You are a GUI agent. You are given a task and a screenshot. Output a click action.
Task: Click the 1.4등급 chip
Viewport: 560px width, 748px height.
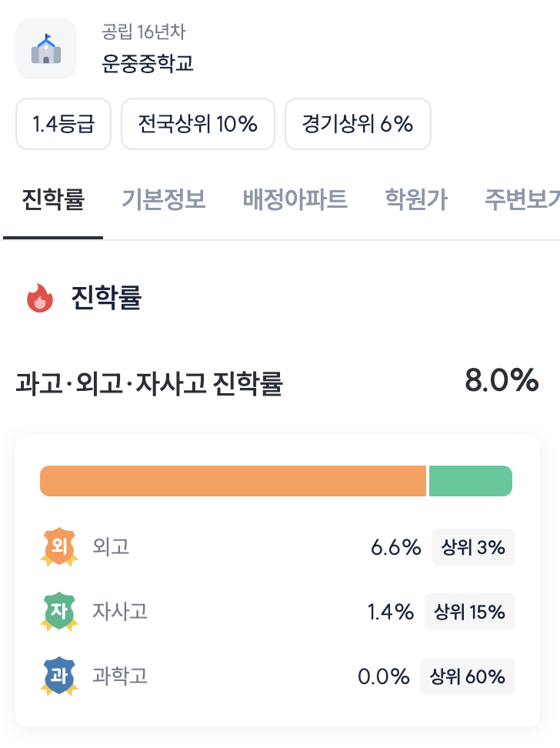64,124
